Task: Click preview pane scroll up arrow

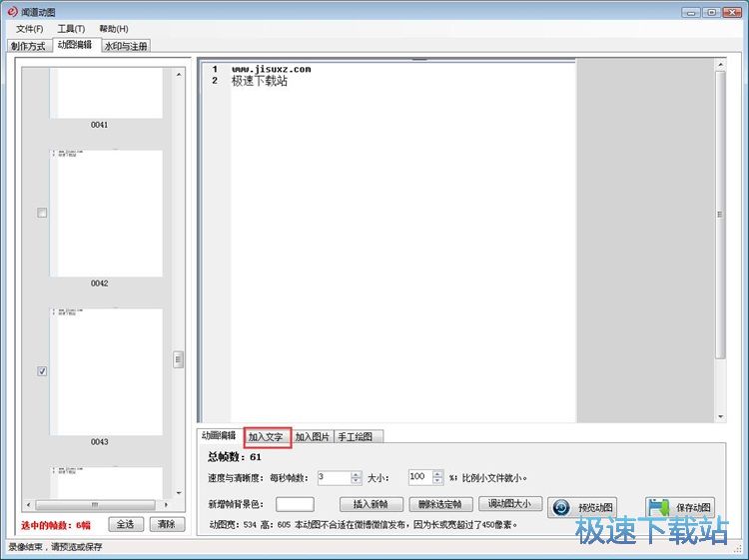Action: [720, 64]
